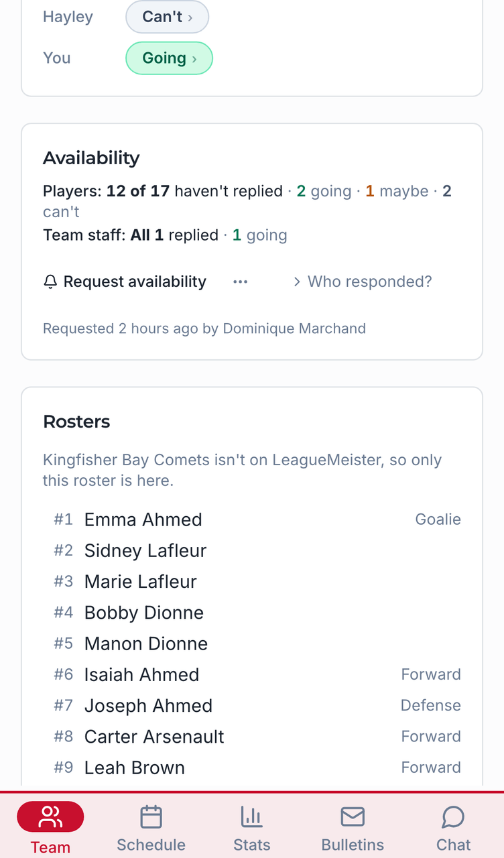Open Isaiah Ahmed's roster entry
Screen dimensions: 504x858
point(257,674)
